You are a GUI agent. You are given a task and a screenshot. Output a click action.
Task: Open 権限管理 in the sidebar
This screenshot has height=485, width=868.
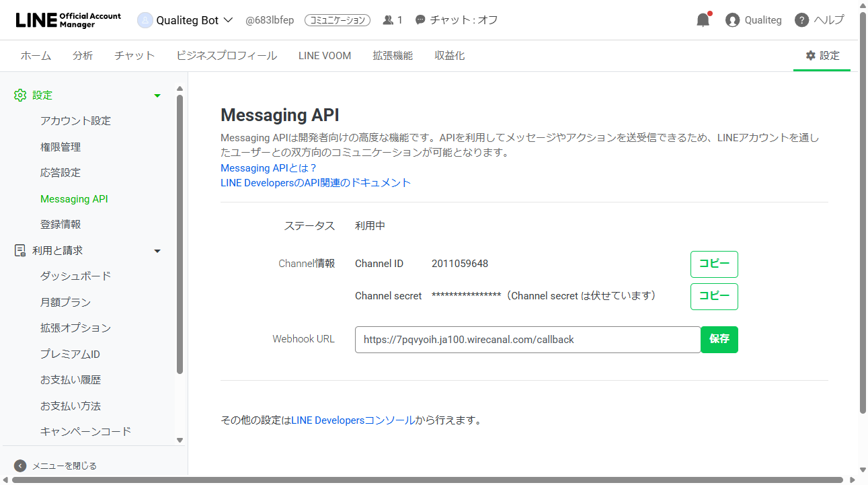point(61,147)
